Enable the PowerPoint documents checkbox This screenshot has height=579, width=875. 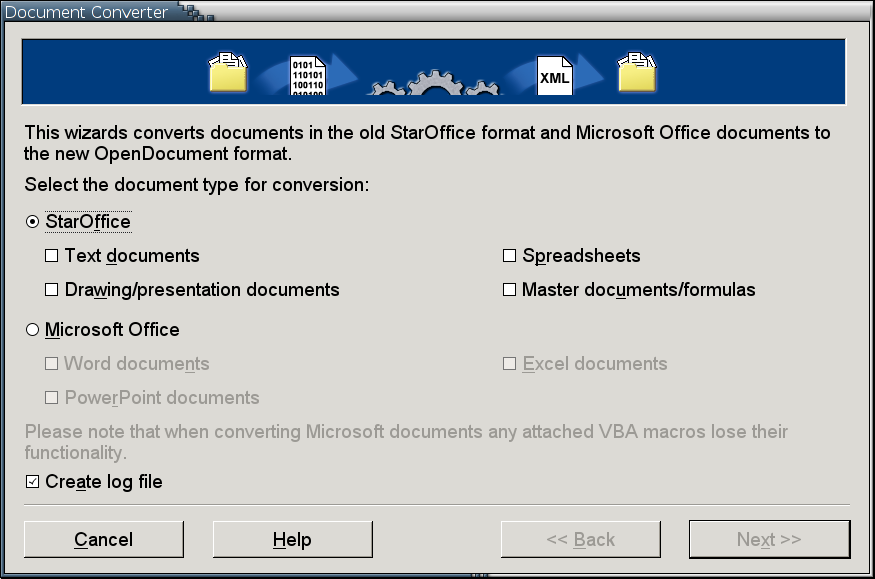pyautogui.click(x=52, y=398)
